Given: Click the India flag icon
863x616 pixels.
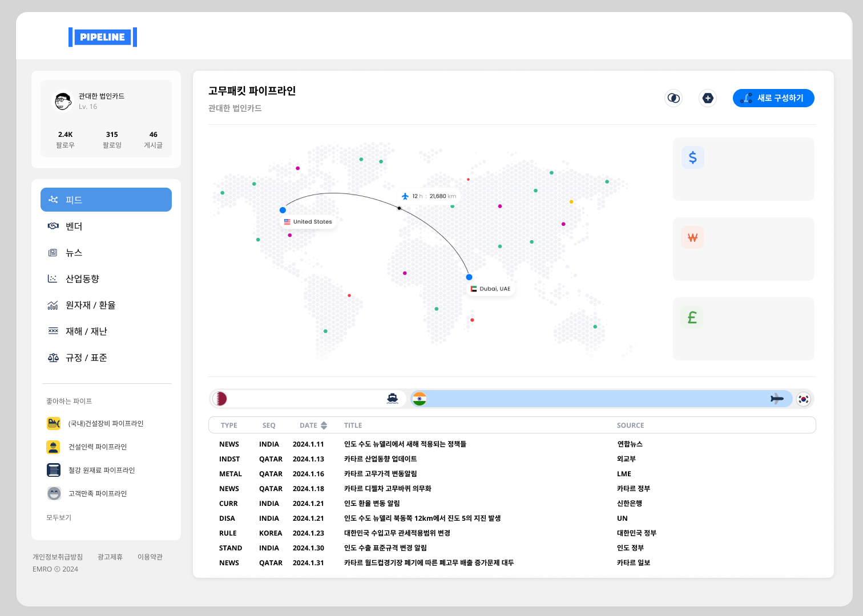Looking at the screenshot, I should pyautogui.click(x=420, y=399).
